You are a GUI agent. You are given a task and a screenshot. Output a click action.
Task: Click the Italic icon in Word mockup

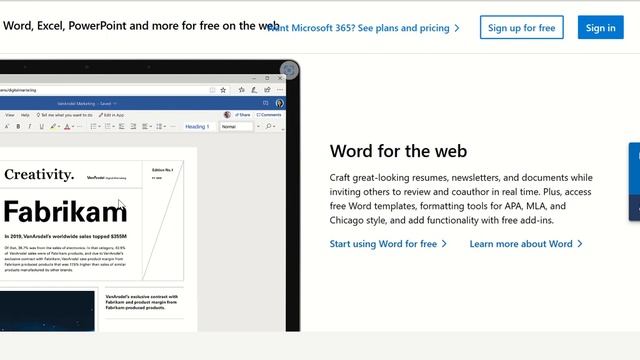(x=29, y=126)
